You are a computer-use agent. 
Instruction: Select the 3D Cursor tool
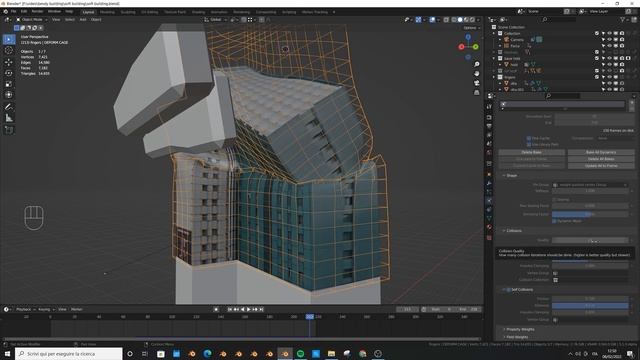tap(9, 51)
